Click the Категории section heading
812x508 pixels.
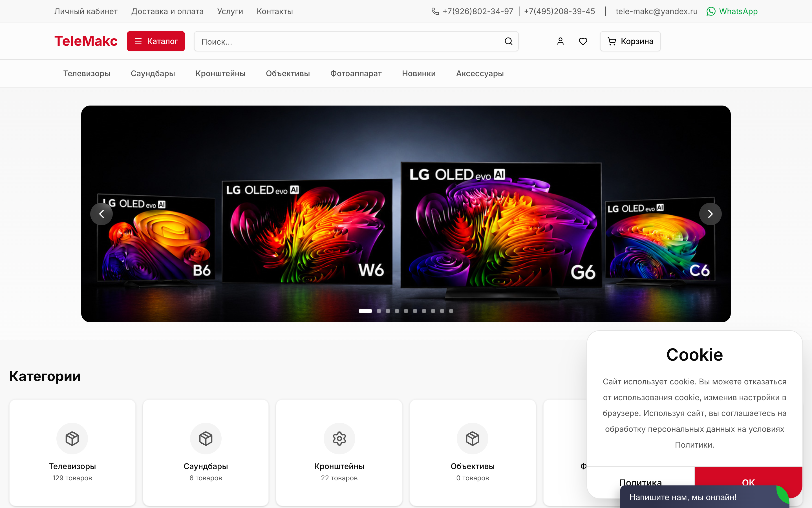[45, 376]
